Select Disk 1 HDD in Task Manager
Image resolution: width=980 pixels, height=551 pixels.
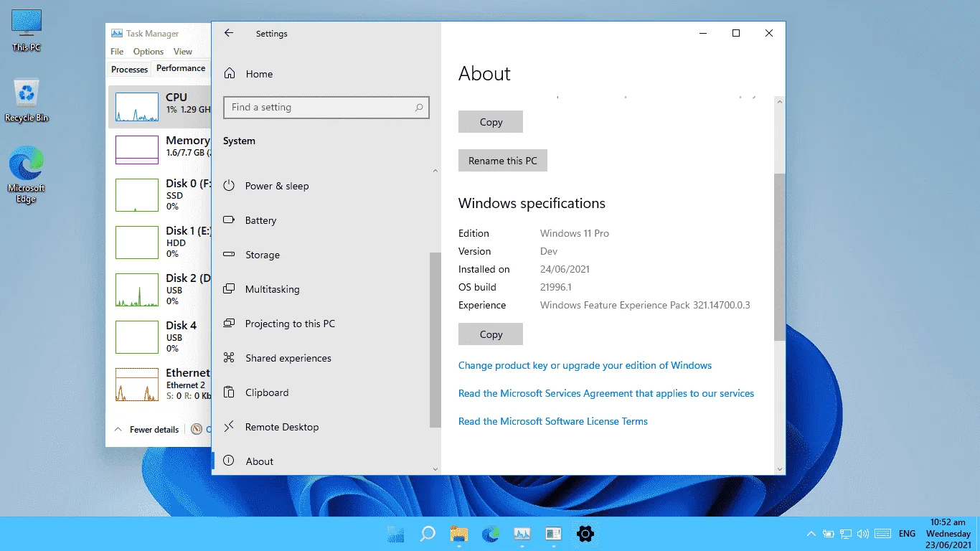click(x=159, y=242)
